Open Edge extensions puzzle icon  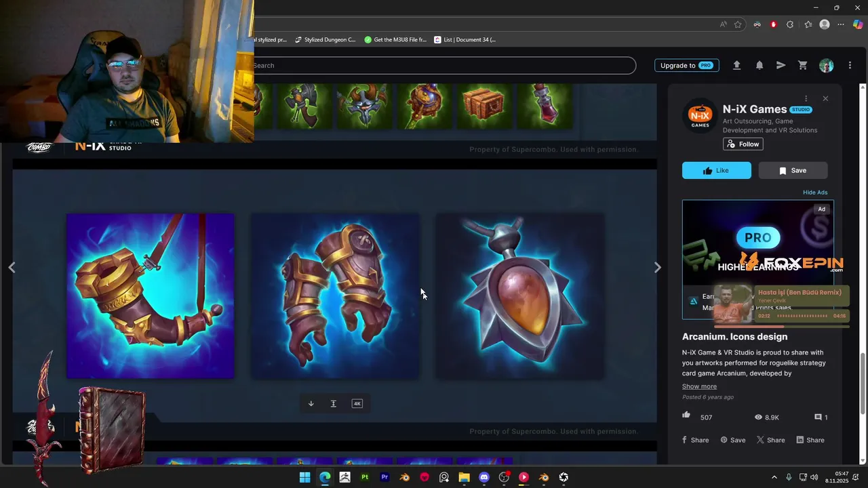click(790, 24)
